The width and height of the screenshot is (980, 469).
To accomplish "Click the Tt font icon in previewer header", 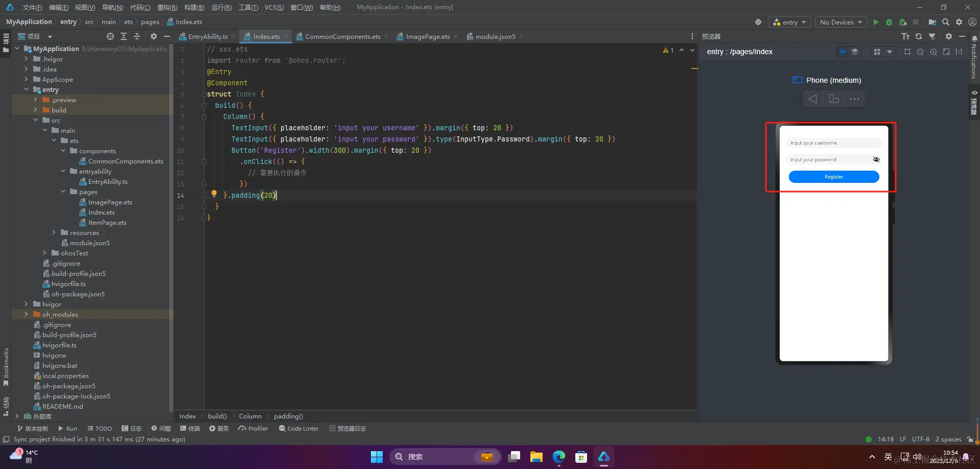I will tap(905, 36).
